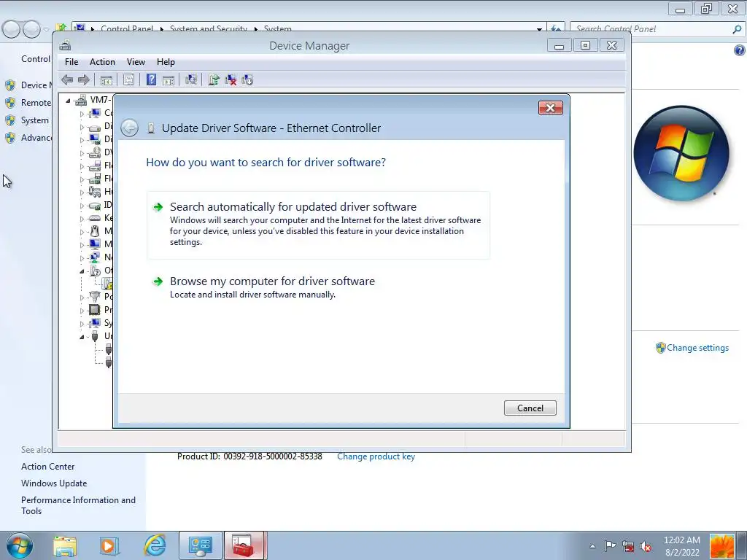Open Properties from the Device Manager toolbar
Screen dimensions: 747x560
128,80
